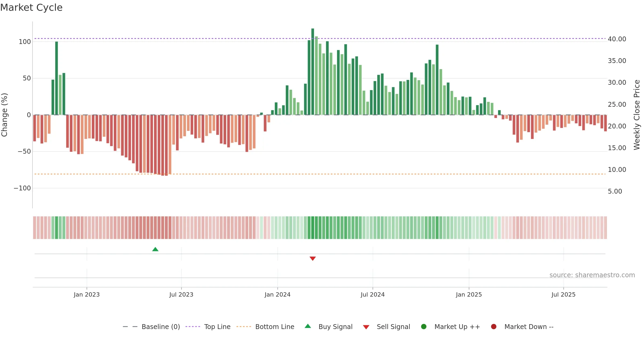The width and height of the screenshot is (644, 362).
Task: Click the 50 tick on the left axis
Action: [27, 78]
